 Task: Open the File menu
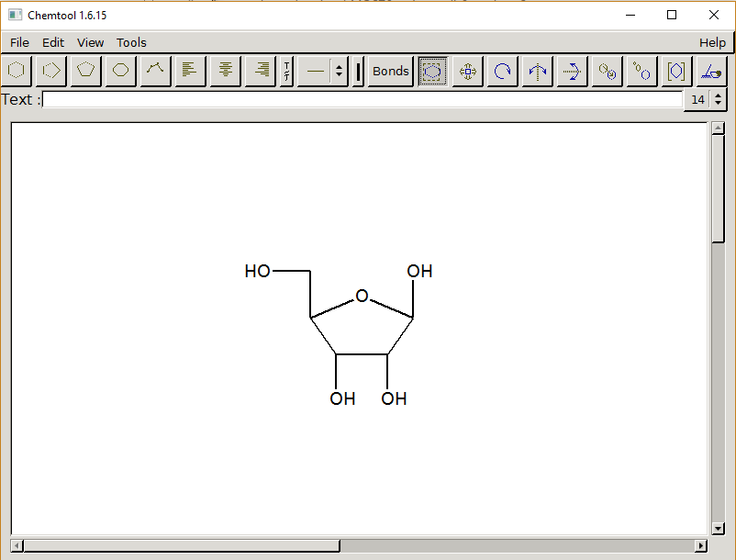tap(18, 42)
